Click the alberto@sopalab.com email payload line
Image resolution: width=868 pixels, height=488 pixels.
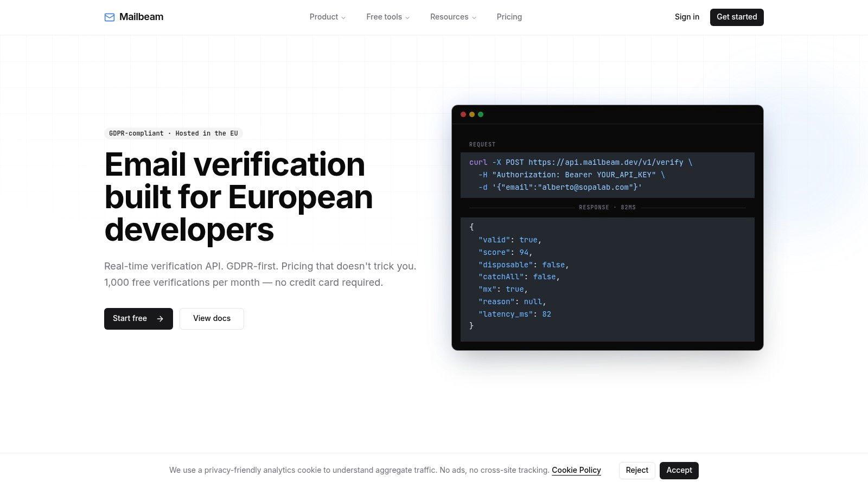560,187
